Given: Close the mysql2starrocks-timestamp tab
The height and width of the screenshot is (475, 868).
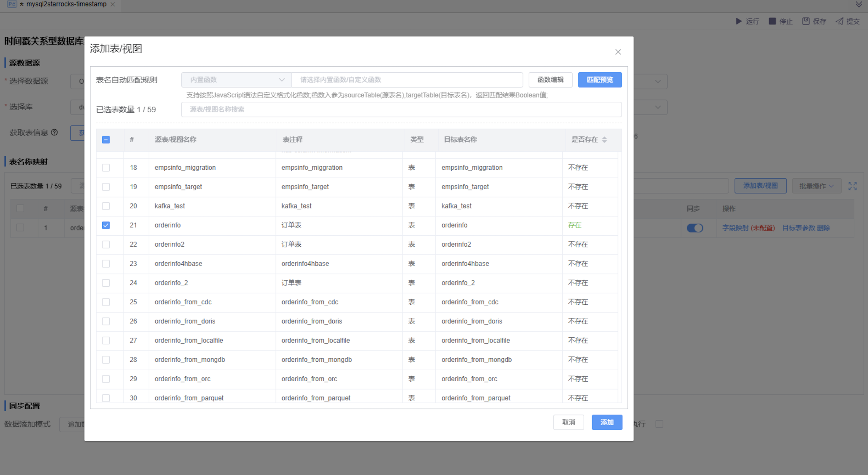Looking at the screenshot, I should pyautogui.click(x=113, y=4).
